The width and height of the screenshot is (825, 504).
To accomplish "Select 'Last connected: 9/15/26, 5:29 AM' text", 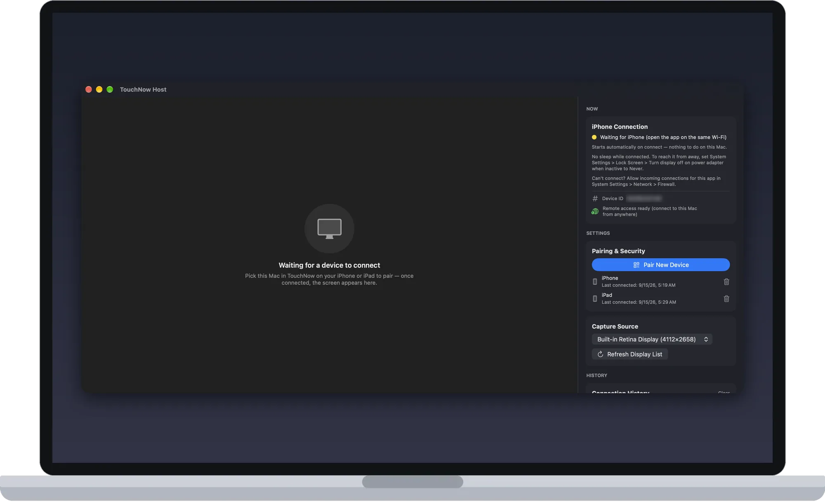I will point(639,302).
